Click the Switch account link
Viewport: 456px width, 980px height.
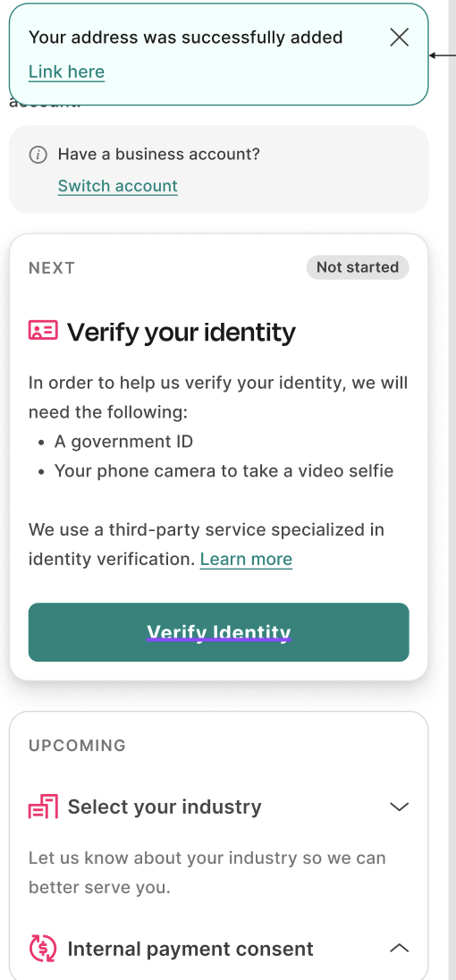coord(117,186)
